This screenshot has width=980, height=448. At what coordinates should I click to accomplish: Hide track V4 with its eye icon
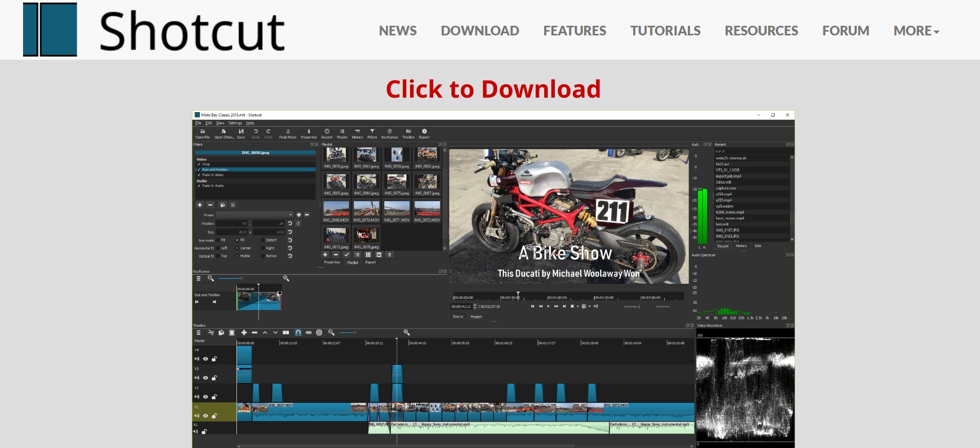[205, 359]
